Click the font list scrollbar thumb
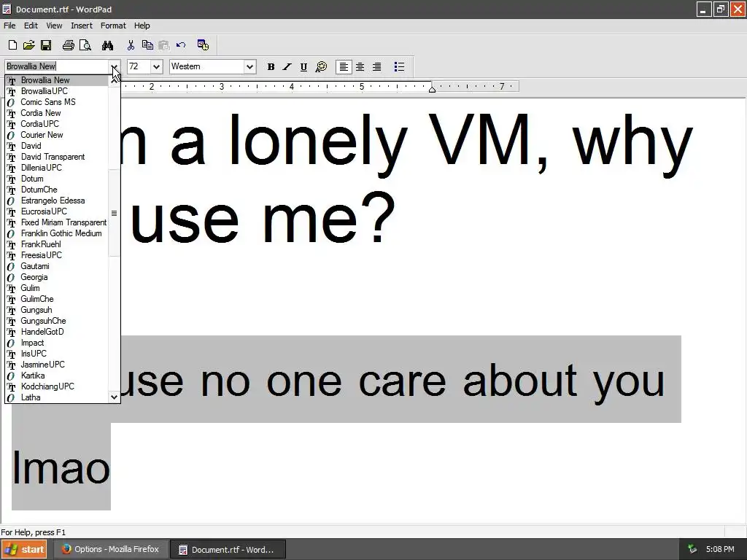 [115, 213]
